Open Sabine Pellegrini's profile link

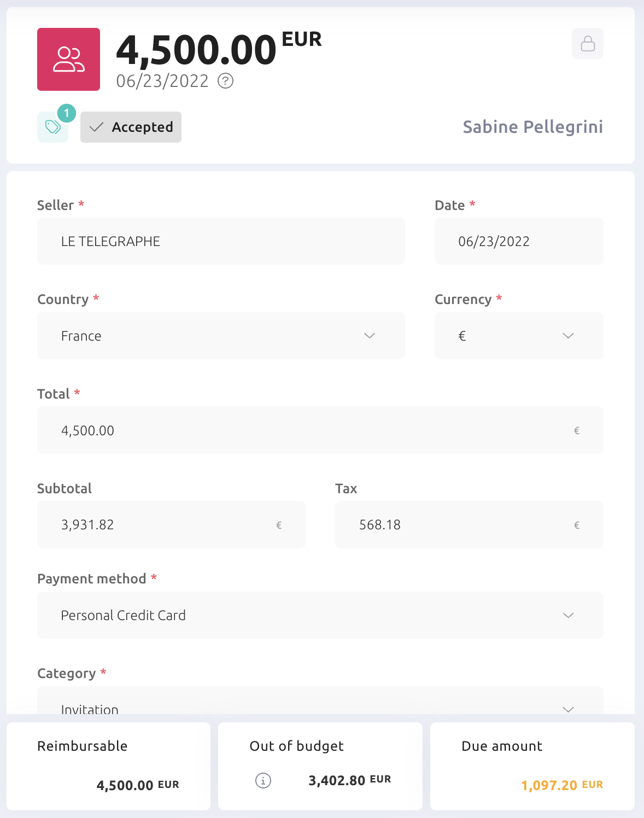pos(532,127)
